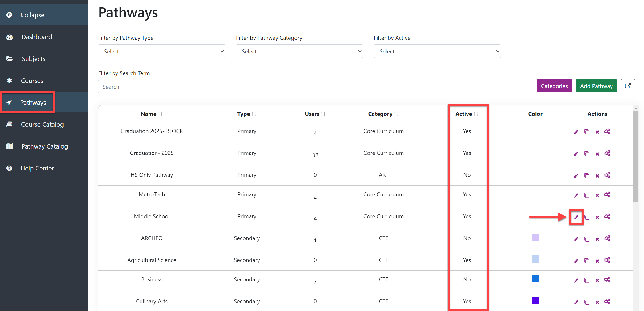Viewport: 644px width, 311px height.
Task: Delete the ARCHEO pathway
Action: coord(597,239)
